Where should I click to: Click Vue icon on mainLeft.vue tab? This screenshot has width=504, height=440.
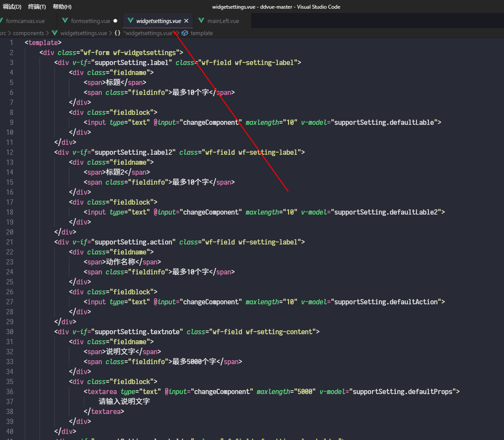tap(201, 20)
